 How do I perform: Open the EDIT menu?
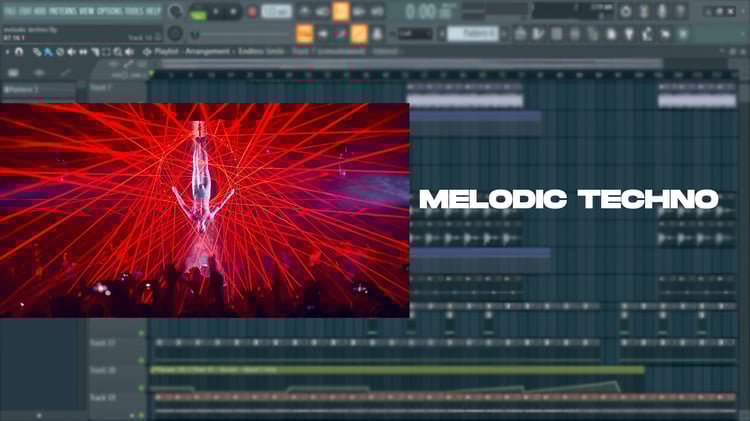click(25, 11)
